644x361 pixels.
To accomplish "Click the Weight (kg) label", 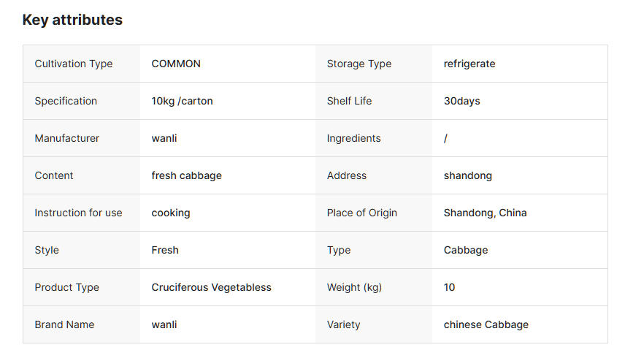I will (x=354, y=287).
